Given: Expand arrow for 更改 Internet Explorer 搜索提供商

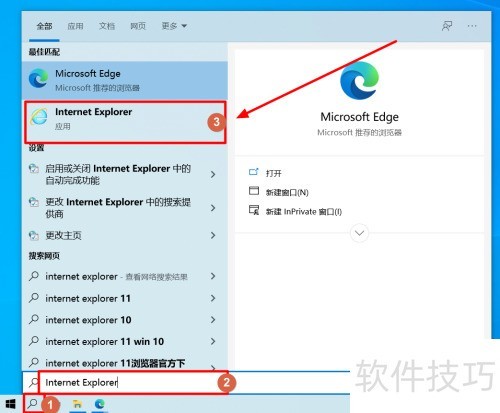Looking at the screenshot, I should point(213,208).
